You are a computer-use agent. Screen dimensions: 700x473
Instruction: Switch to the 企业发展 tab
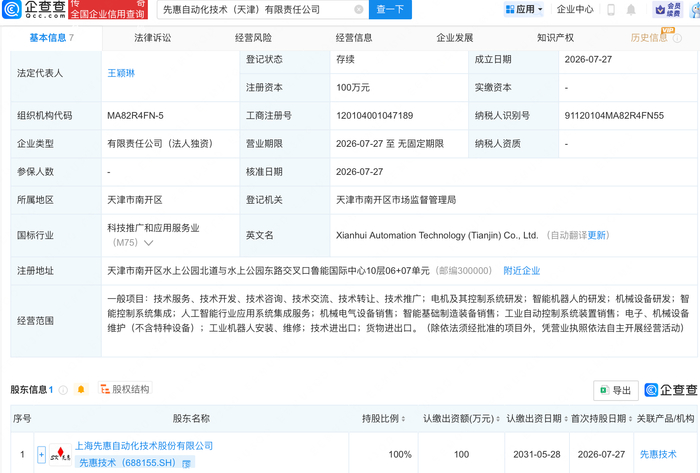[454, 38]
